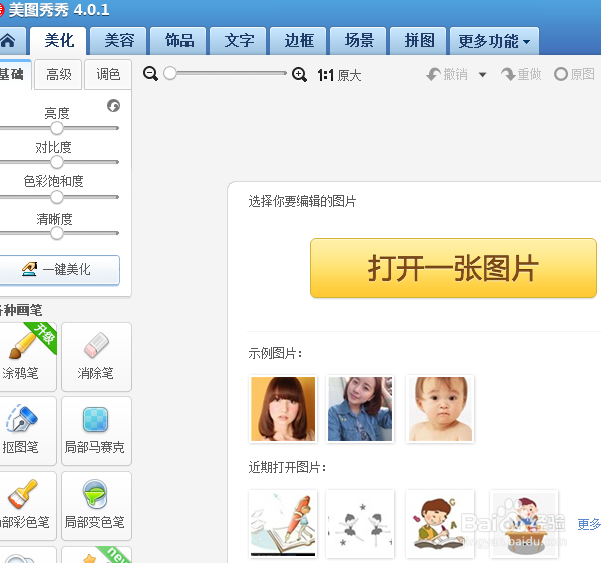Reset adjustments with the circular reset icon
This screenshot has height=563, width=601.
point(113,105)
